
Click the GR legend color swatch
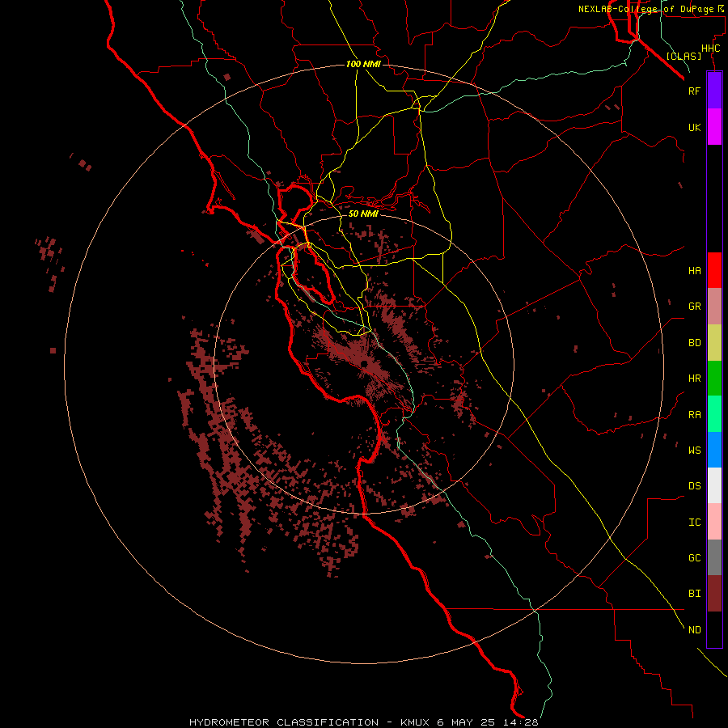(x=714, y=307)
